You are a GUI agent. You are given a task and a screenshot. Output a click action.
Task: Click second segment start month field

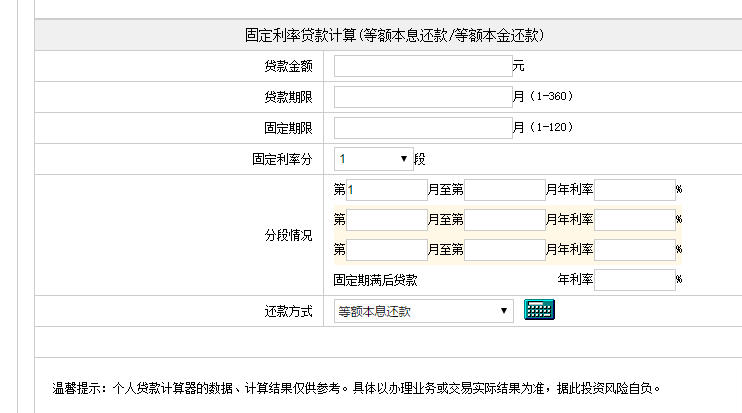386,220
